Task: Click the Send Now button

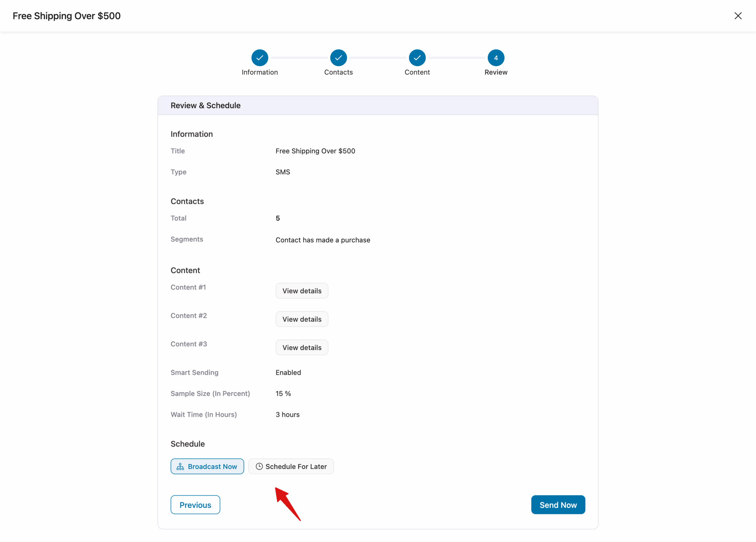Action: click(x=558, y=505)
